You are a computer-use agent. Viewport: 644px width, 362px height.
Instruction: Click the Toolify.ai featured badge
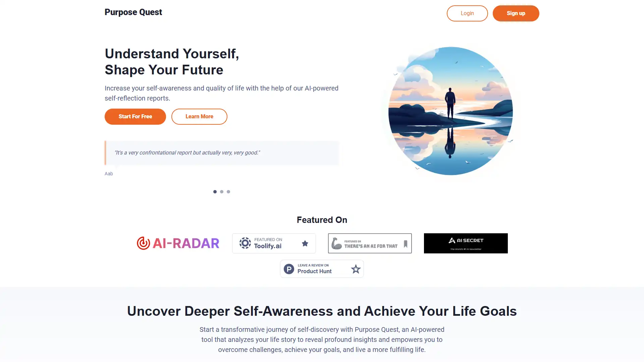tap(274, 243)
